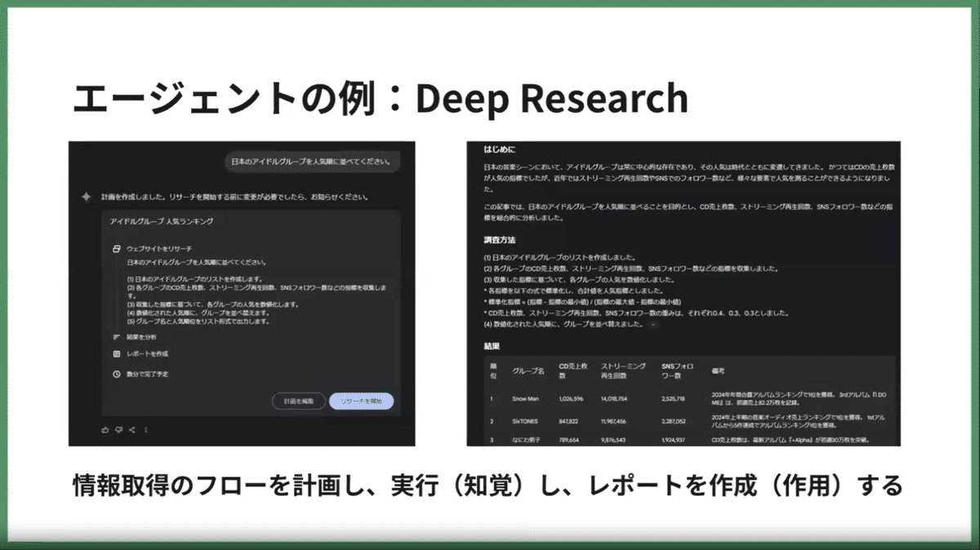Click the plan title アイドルグループ 人気ランキング
This screenshot has height=550, width=980.
click(x=162, y=222)
